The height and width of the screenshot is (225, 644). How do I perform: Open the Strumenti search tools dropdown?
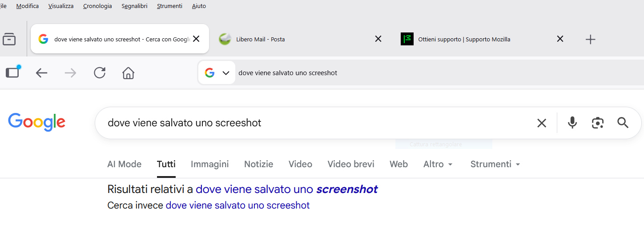(495, 164)
